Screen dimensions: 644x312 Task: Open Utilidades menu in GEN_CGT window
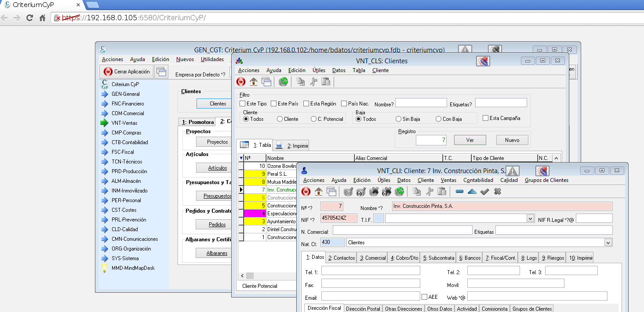coord(212,59)
